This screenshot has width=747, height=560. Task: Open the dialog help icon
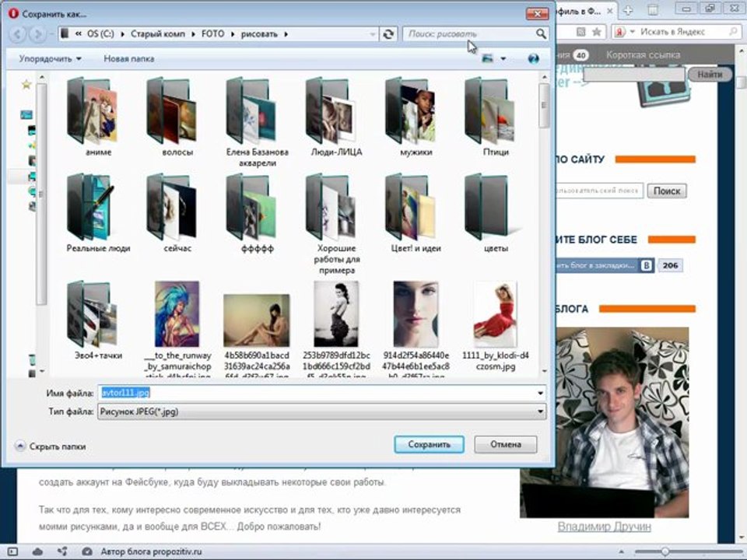534,58
